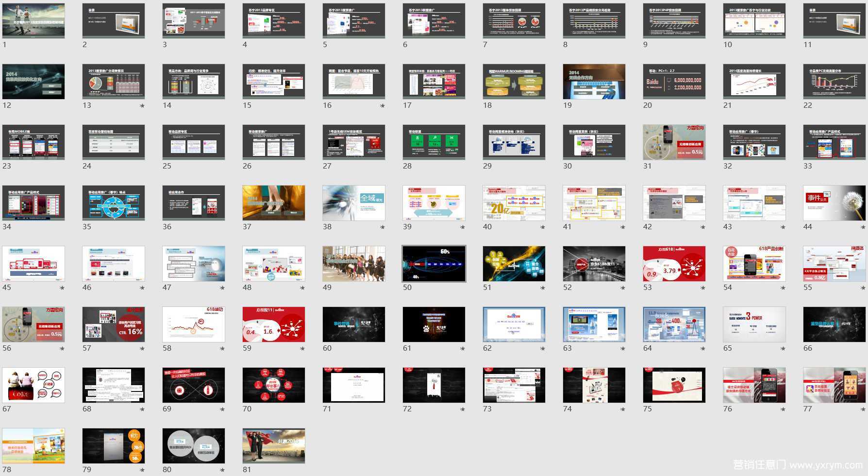Image resolution: width=868 pixels, height=476 pixels.
Task: Select slide 71 white page thumbnail
Action: [354, 385]
